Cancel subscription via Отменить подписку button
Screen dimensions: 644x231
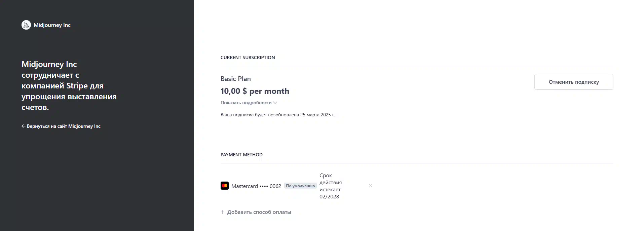(x=573, y=82)
